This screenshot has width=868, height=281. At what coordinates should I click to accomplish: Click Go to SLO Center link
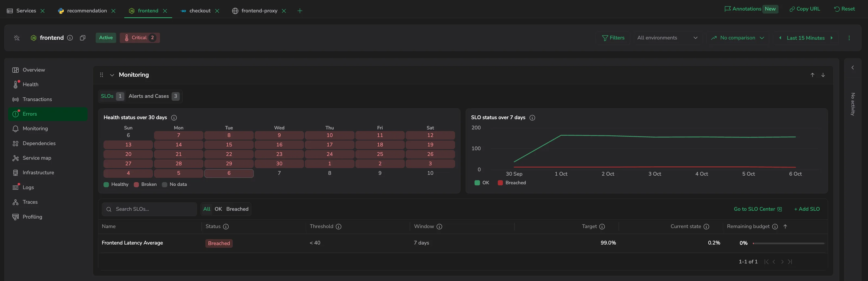[758, 209]
